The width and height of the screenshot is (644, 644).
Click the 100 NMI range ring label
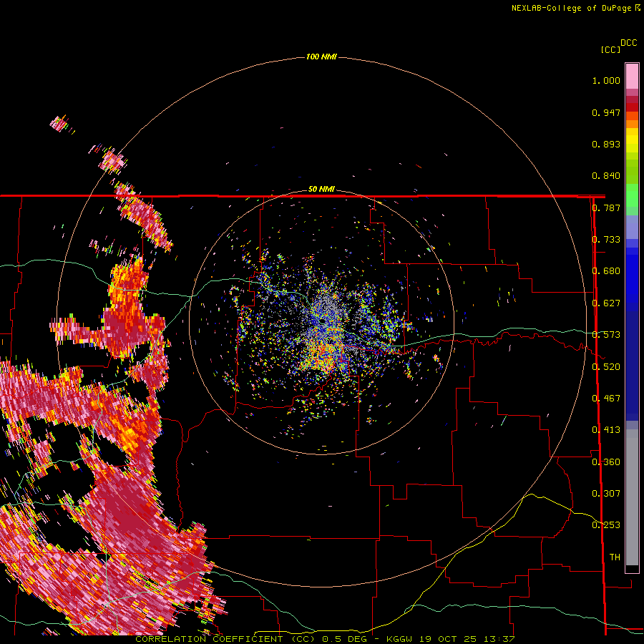(321, 57)
